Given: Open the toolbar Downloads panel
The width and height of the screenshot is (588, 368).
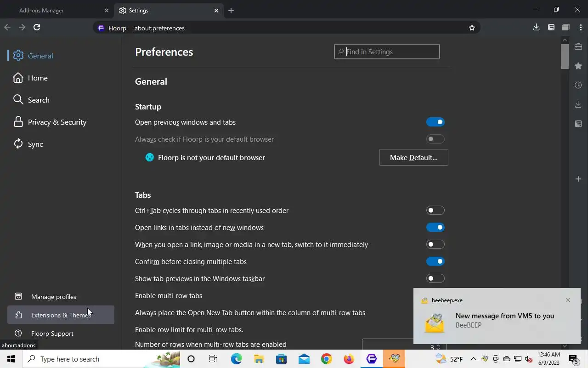Looking at the screenshot, I should coord(536,28).
